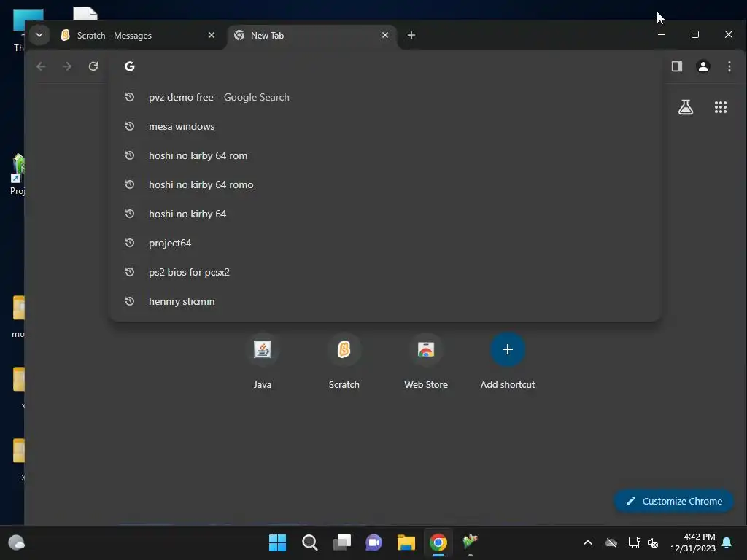Open Search Labs flask icon
747x560 pixels.
(686, 107)
